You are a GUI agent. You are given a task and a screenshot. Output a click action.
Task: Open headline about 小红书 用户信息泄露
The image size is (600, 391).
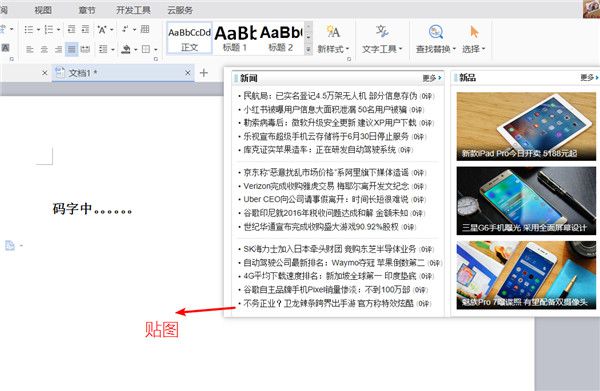pyautogui.click(x=325, y=110)
